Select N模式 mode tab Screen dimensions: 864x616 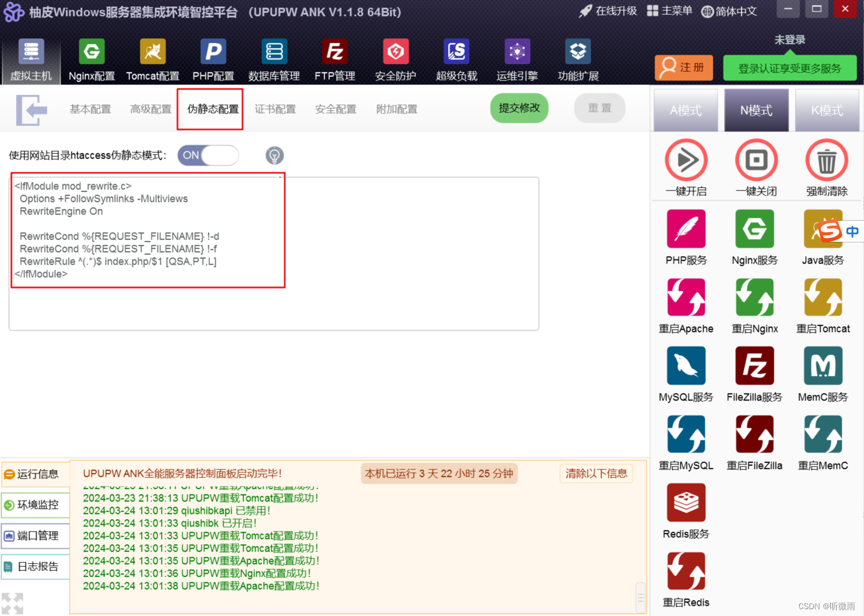[x=756, y=110]
